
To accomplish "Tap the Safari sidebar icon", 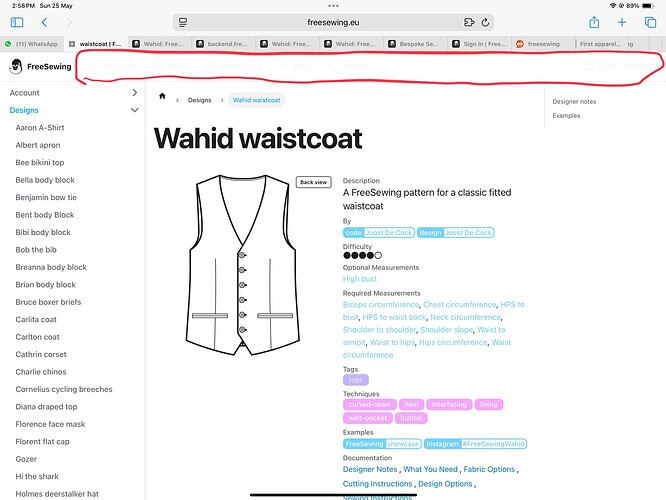I will pos(14,22).
